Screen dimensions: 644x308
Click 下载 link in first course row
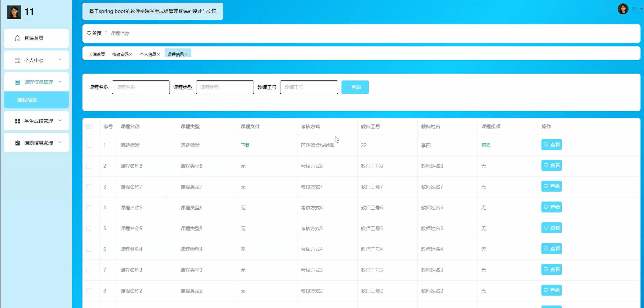click(x=245, y=145)
